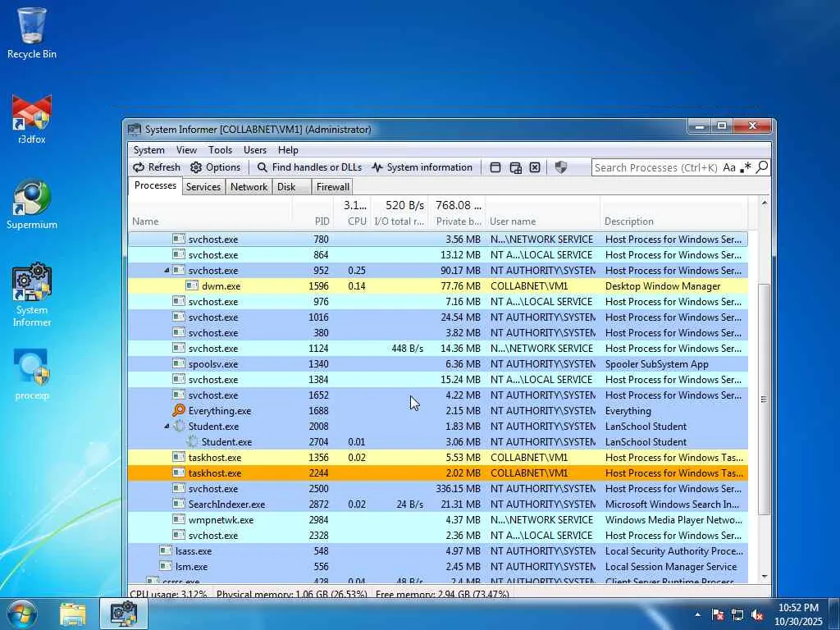Open the Tools menu

coord(220,150)
